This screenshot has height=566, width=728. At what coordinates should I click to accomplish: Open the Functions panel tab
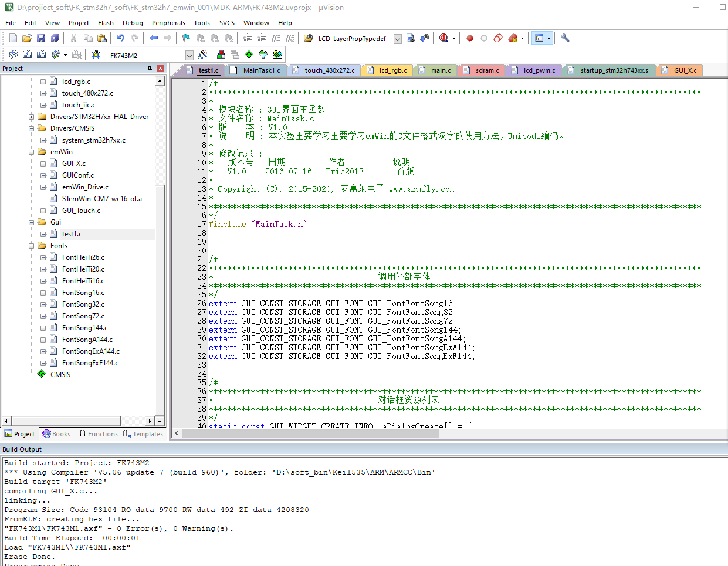pos(98,434)
